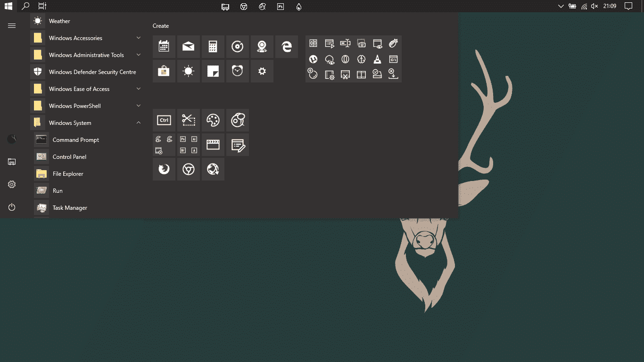Image resolution: width=644 pixels, height=362 pixels.
Task: Launch Task Manager
Action: (x=88, y=208)
